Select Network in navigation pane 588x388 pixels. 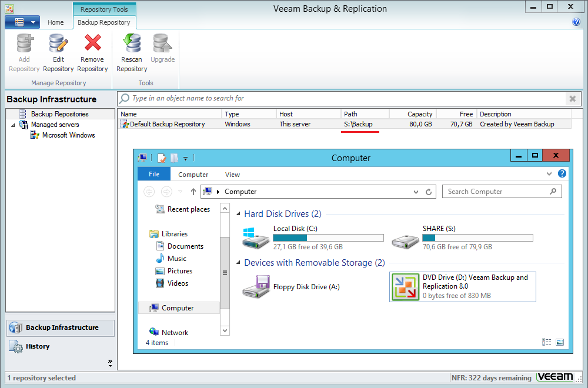tap(169, 333)
